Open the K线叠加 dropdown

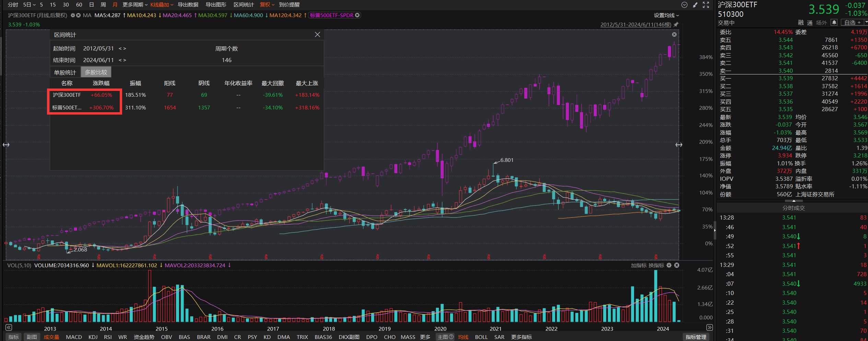(x=162, y=5)
